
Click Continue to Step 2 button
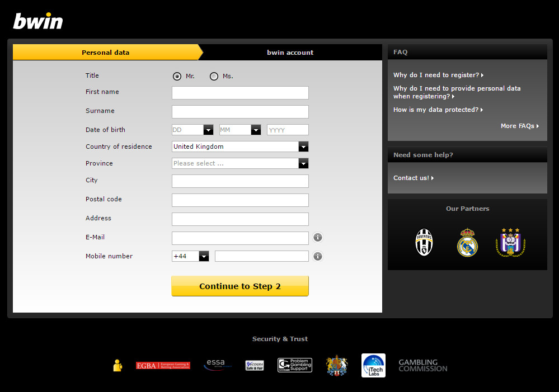click(x=240, y=286)
